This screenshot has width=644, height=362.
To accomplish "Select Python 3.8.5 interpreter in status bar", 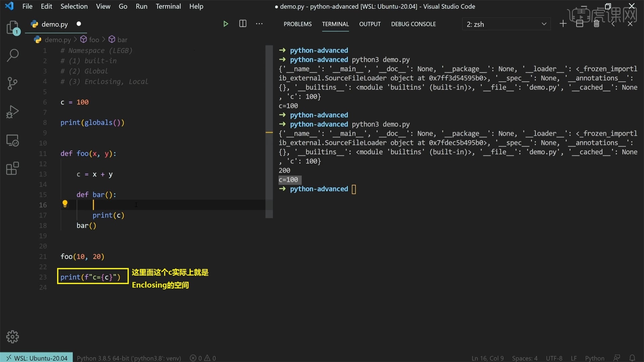I will pyautogui.click(x=129, y=358).
